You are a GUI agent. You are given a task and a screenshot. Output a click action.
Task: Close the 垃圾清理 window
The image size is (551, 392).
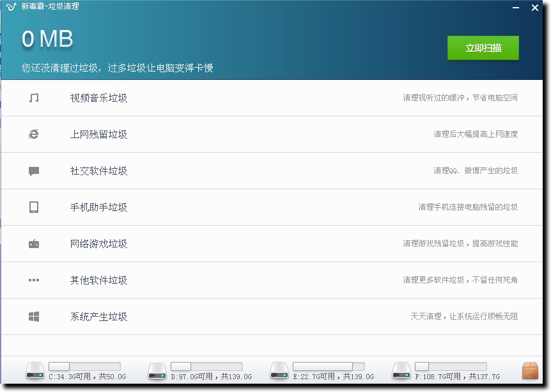click(x=535, y=8)
